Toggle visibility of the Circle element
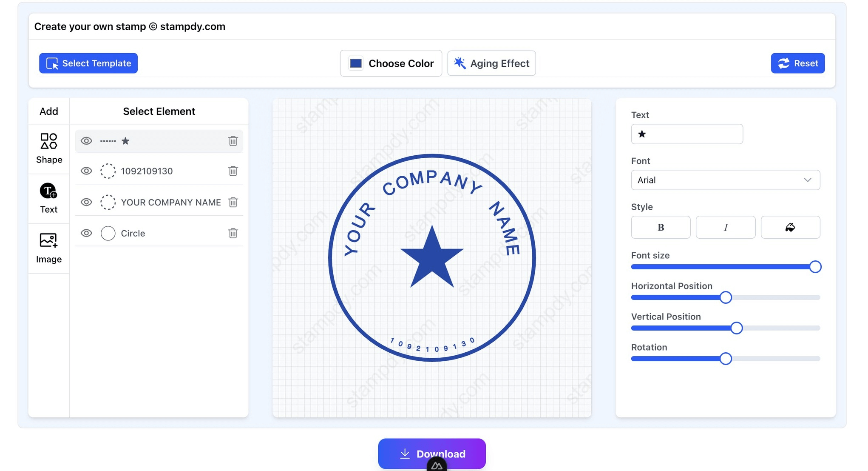The height and width of the screenshot is (471, 868). (86, 233)
